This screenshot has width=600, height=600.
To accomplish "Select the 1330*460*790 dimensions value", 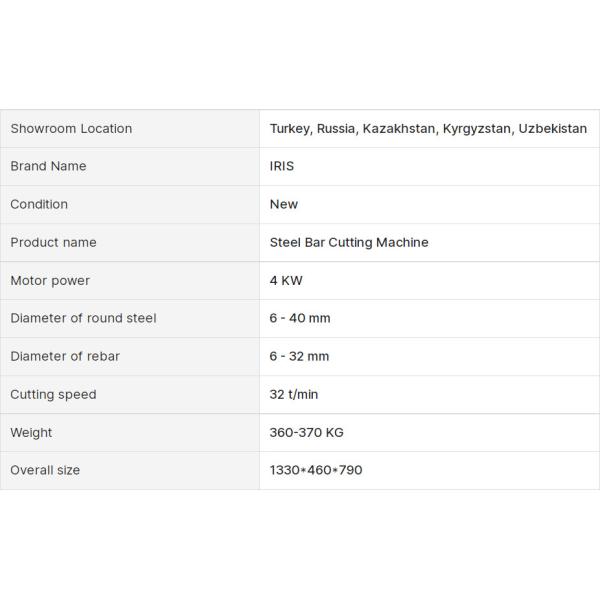I will 316,470.
